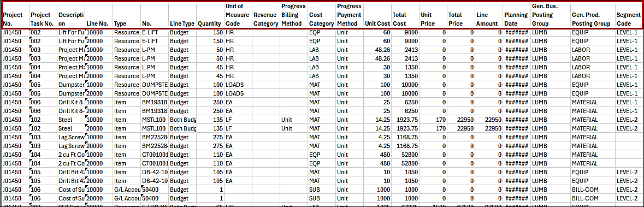Select the Gen. Prod. Posting Group header
This screenshot has width=644, height=207.
tap(593, 15)
